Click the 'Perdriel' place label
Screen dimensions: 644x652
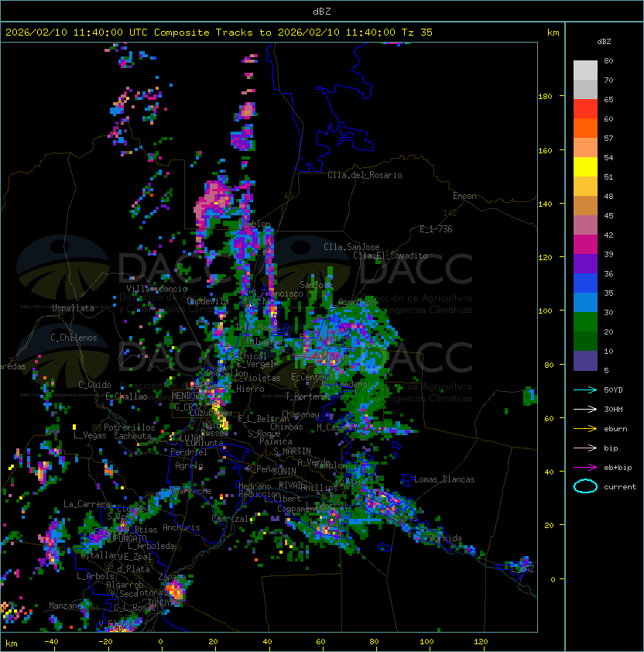(x=189, y=451)
